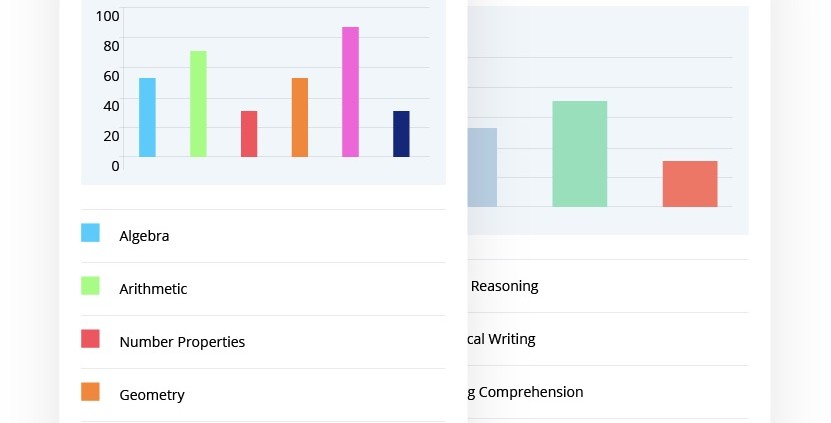Click the light blue Algebra bar

[147, 117]
